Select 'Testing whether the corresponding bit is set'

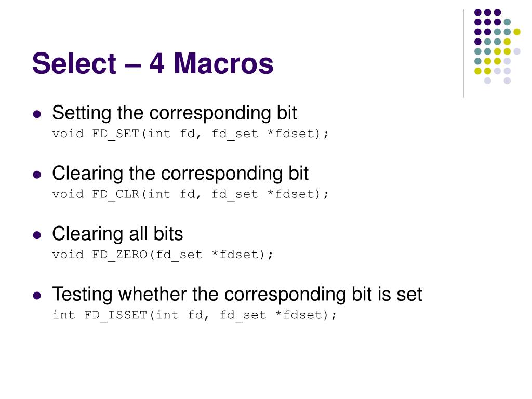click(237, 294)
